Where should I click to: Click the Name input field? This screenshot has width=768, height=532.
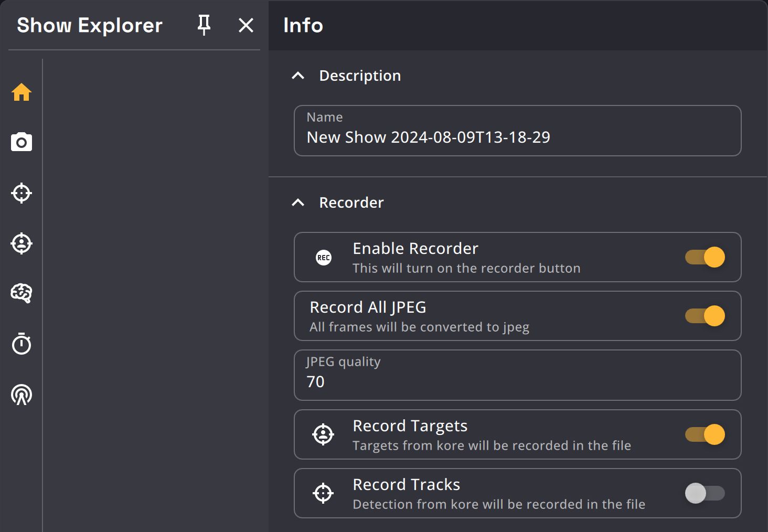pyautogui.click(x=517, y=137)
